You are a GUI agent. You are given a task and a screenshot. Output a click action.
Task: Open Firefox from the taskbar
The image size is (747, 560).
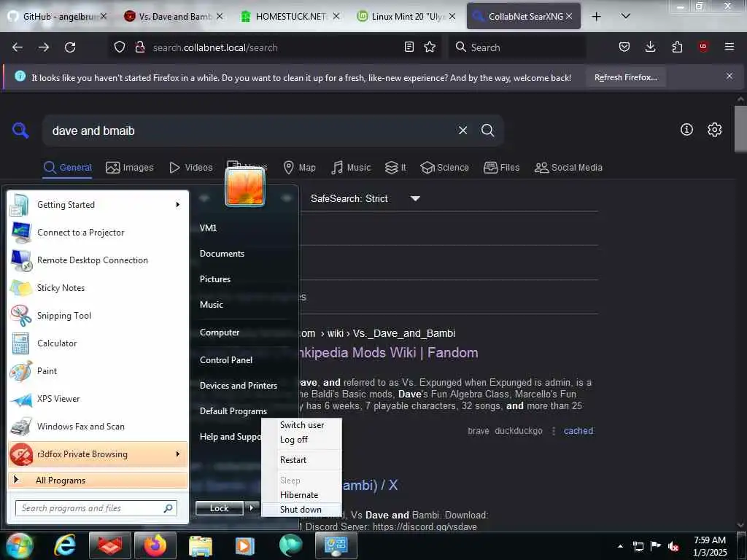click(155, 545)
